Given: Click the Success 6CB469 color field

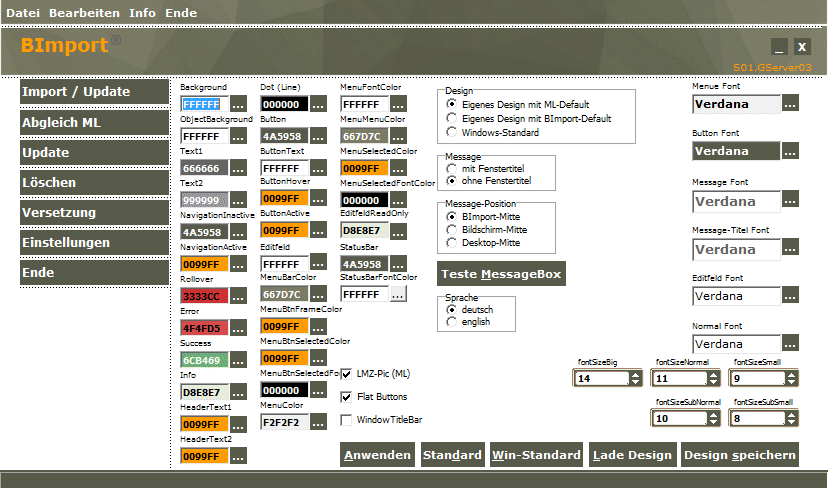Looking at the screenshot, I should (x=204, y=360).
